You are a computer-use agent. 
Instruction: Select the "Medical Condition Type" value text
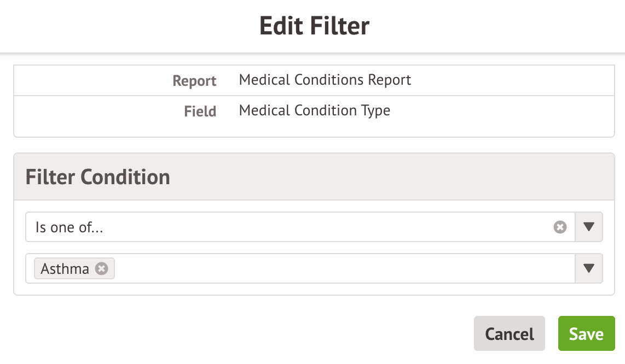point(315,111)
